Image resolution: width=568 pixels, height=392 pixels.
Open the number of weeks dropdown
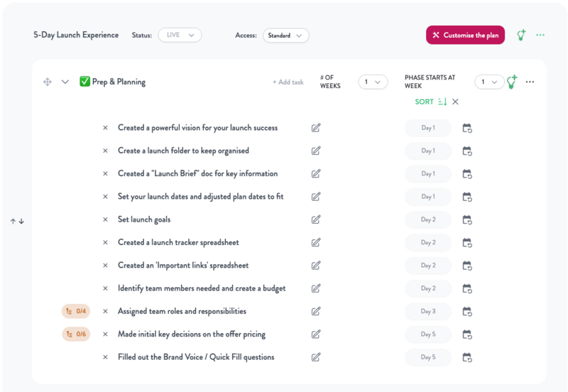point(373,82)
